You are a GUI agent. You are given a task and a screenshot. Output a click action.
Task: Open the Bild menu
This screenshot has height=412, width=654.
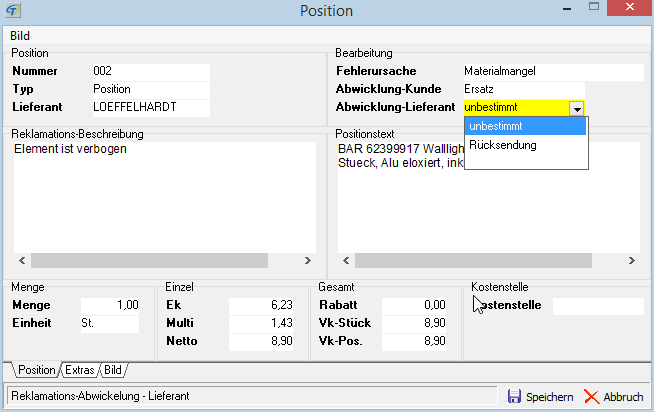point(20,36)
